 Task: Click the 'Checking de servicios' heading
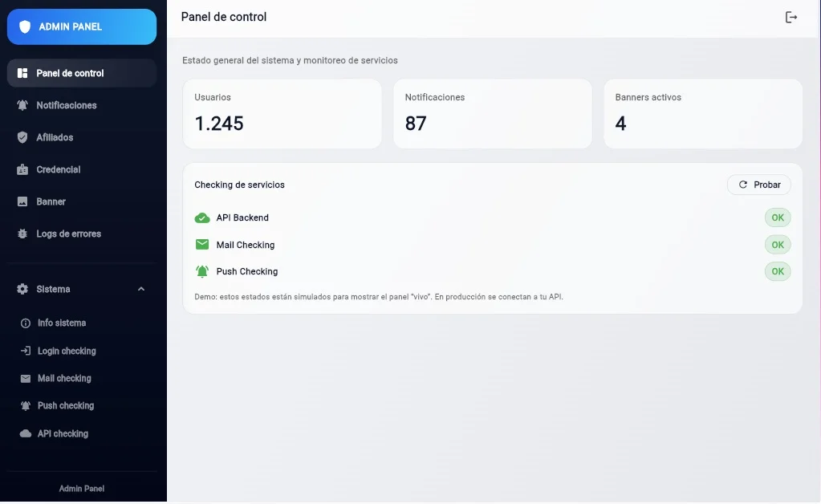pos(239,185)
